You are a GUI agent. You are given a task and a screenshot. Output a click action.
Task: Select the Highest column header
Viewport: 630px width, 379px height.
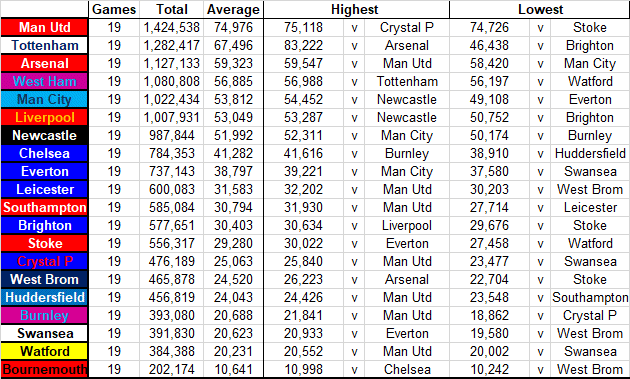(356, 9)
